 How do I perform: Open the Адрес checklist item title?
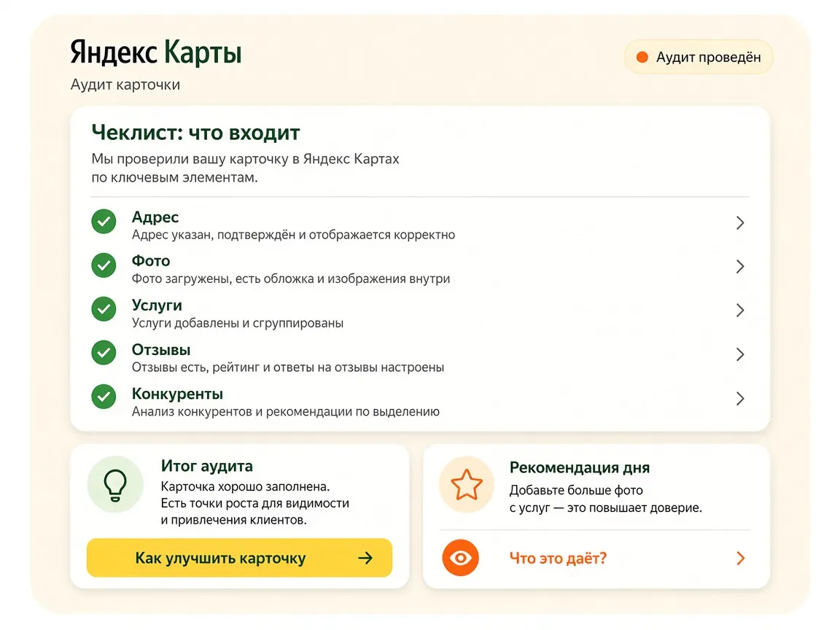tap(155, 217)
